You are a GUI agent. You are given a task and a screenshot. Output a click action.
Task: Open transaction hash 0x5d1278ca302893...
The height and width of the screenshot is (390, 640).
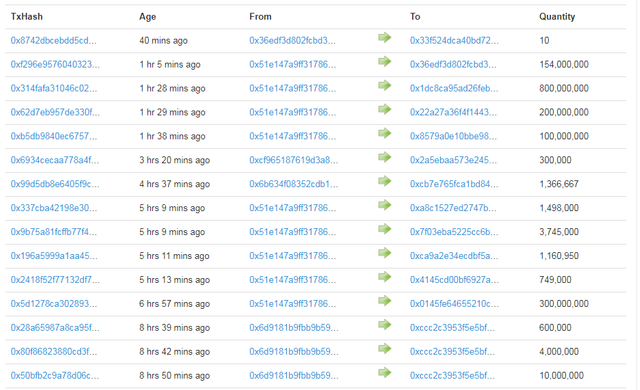click(54, 304)
